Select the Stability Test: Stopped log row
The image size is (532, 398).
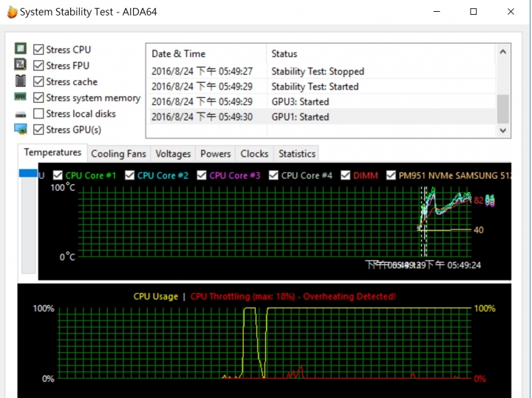(321, 71)
